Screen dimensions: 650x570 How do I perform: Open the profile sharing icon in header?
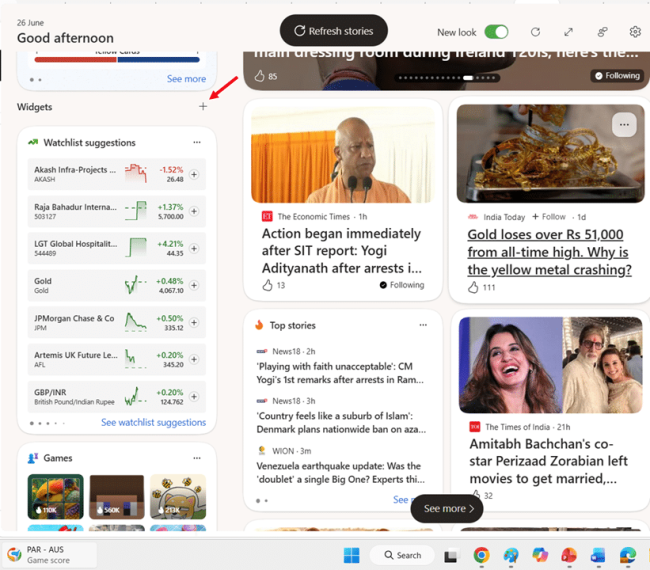click(x=602, y=32)
